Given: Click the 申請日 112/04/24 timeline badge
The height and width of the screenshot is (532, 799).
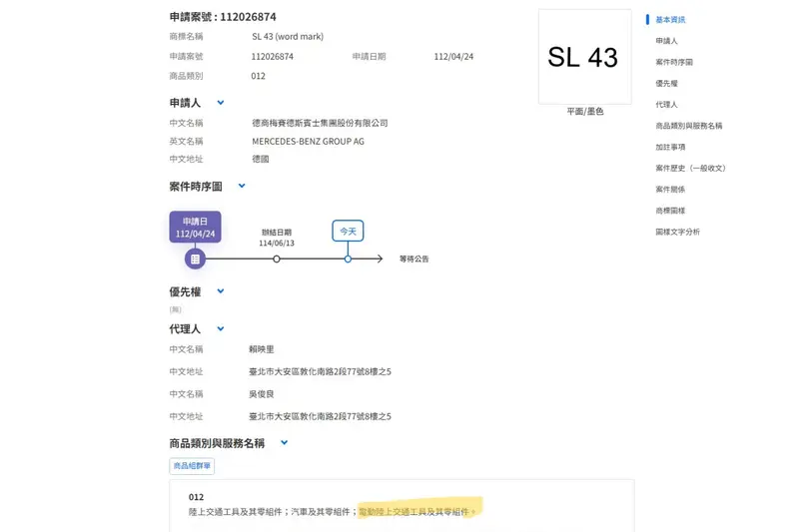Looking at the screenshot, I should pos(195,227).
